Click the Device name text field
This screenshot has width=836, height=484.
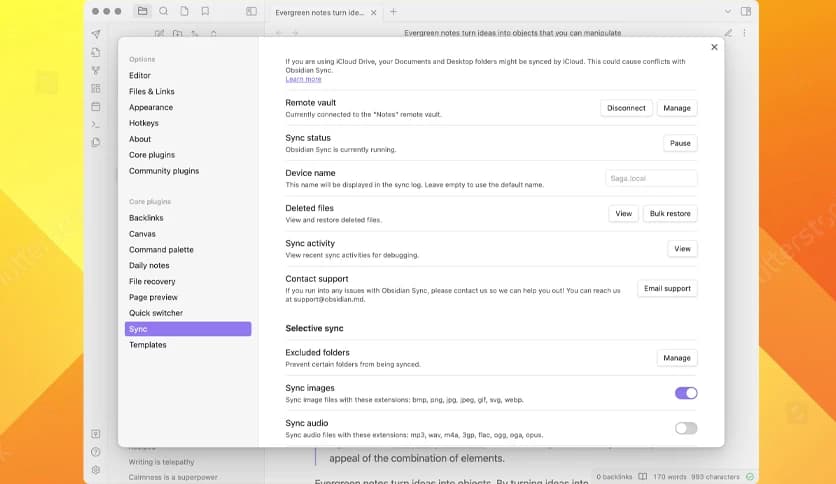[651, 178]
